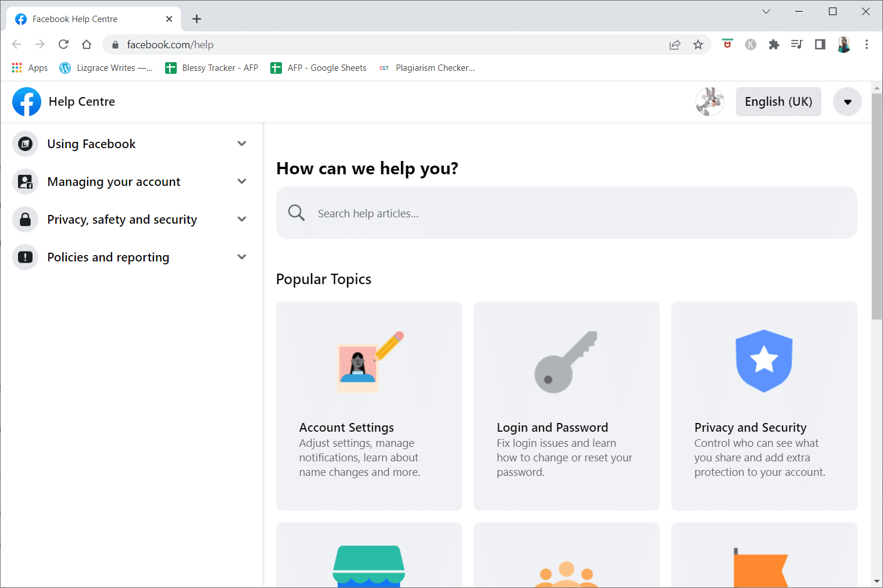Select Managing your account menu label
This screenshot has height=588, width=883.
point(114,182)
